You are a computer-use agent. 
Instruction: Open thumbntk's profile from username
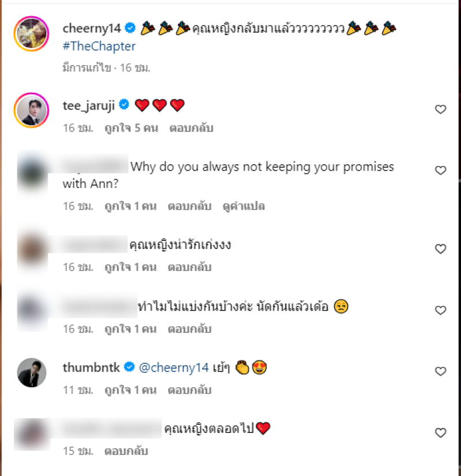[x=92, y=367]
